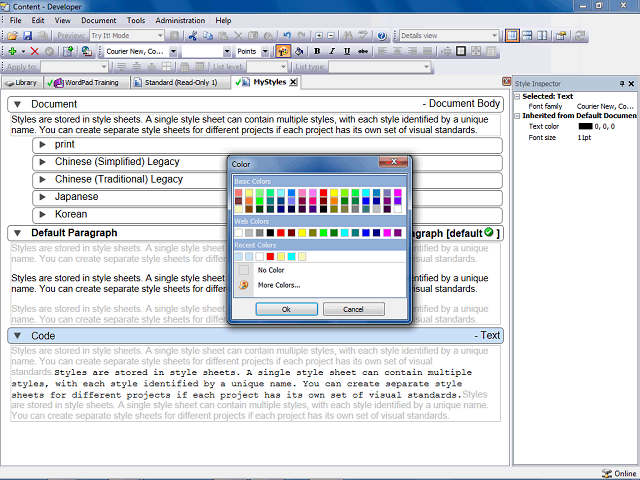Open the dropdown arrow beside green plus
The width and height of the screenshot is (640, 480).
[23, 51]
